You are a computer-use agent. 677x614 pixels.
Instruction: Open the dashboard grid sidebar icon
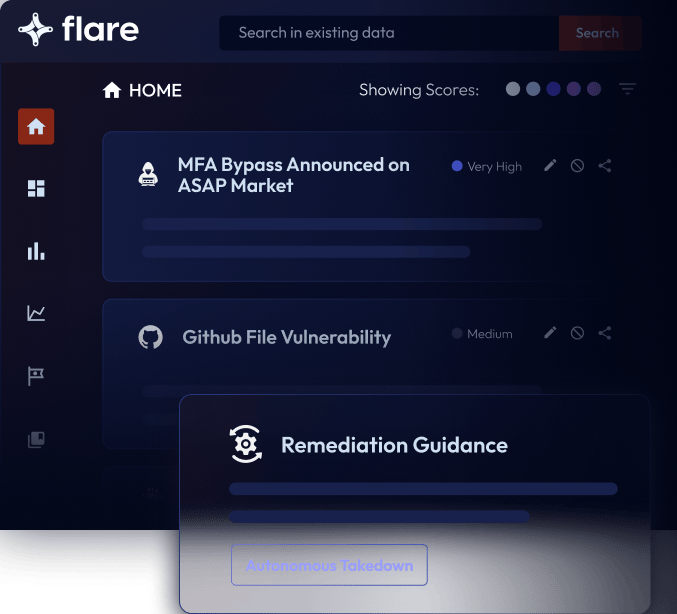(36, 188)
